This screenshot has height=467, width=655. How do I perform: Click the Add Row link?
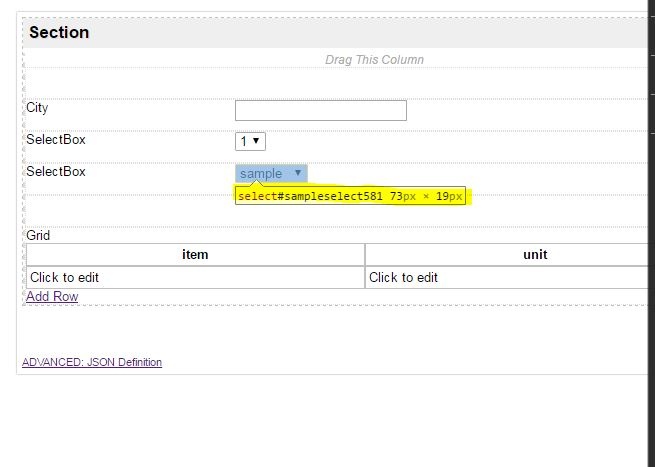52,296
